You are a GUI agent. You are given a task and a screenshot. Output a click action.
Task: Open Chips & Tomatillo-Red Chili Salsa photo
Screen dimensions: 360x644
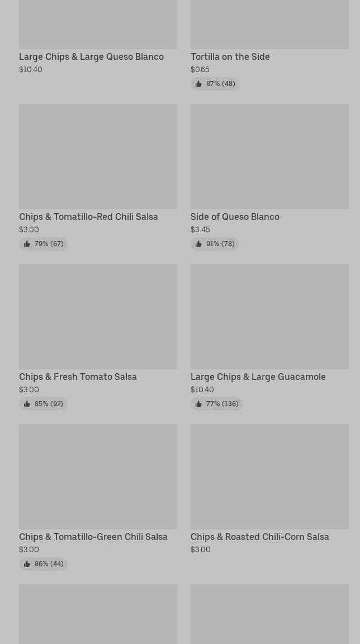pyautogui.click(x=98, y=157)
